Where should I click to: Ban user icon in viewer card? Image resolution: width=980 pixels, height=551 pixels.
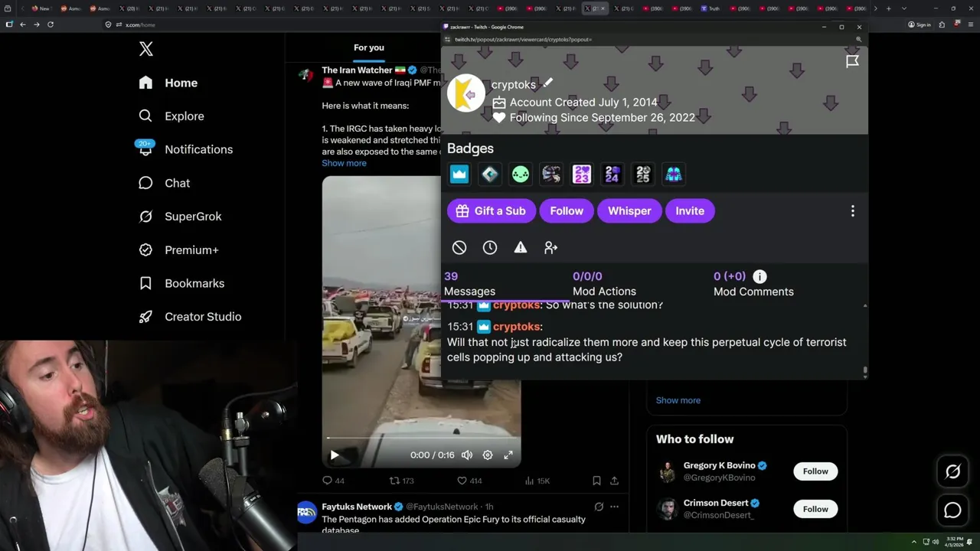click(459, 248)
